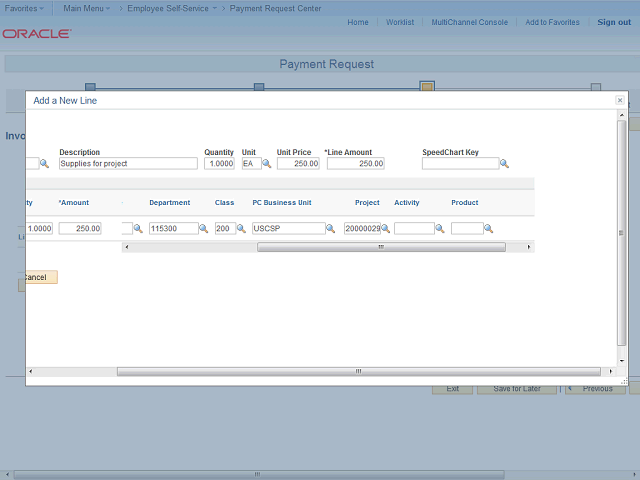Open the Product field lookup
Screen dimensions: 640x480
[489, 229]
